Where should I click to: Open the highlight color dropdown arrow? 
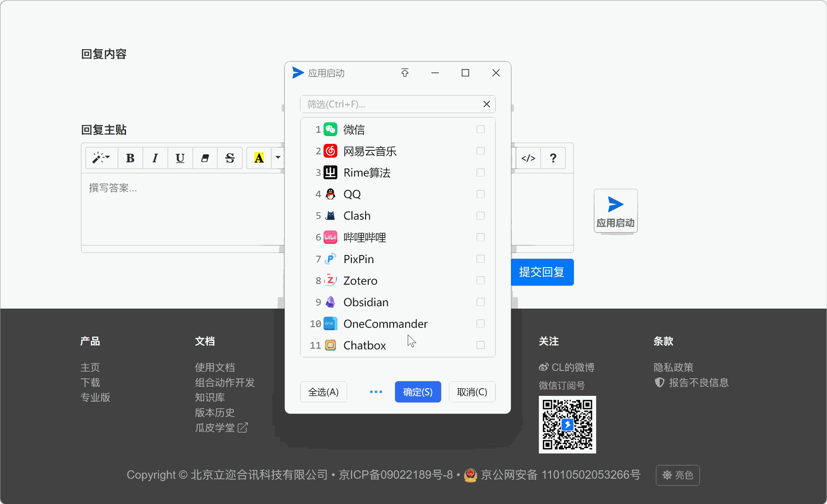(278, 157)
